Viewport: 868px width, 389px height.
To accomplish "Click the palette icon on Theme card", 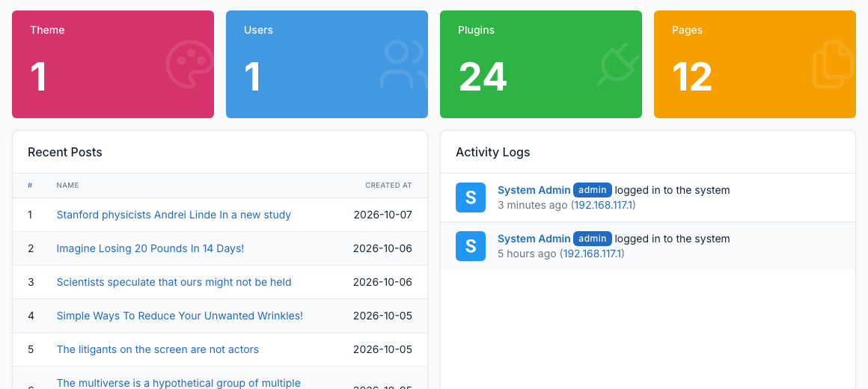I will pos(189,64).
